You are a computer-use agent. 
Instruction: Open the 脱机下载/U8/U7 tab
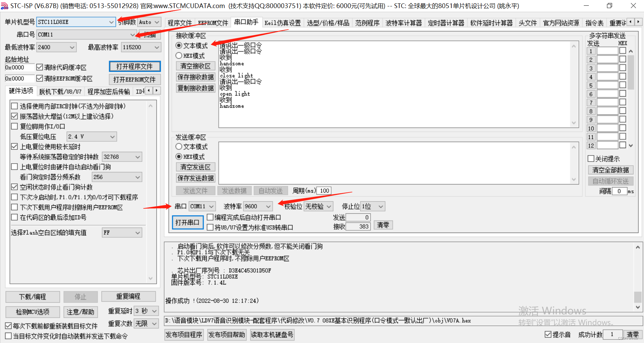pyautogui.click(x=60, y=91)
